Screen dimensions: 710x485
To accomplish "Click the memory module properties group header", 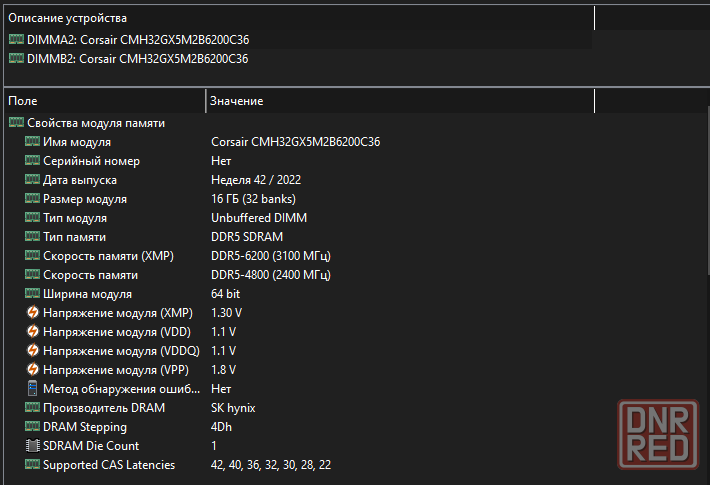I will [96, 123].
